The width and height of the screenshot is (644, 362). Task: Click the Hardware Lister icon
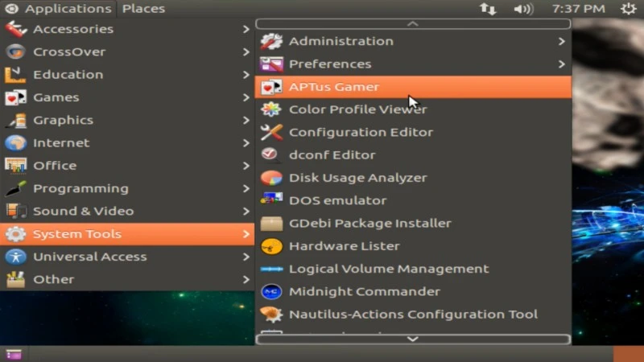(x=271, y=246)
